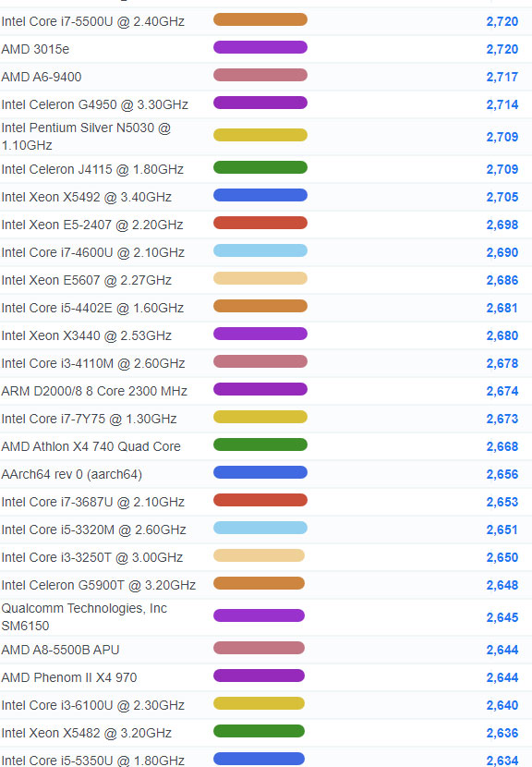
Task: Open the Qualcomm Technologies SM6150 entry
Action: pyautogui.click(x=84, y=616)
